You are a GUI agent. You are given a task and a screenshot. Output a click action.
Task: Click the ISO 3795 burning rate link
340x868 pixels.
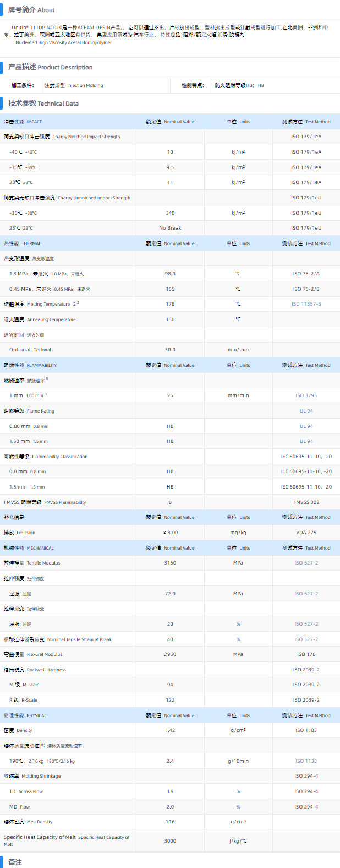coord(306,395)
